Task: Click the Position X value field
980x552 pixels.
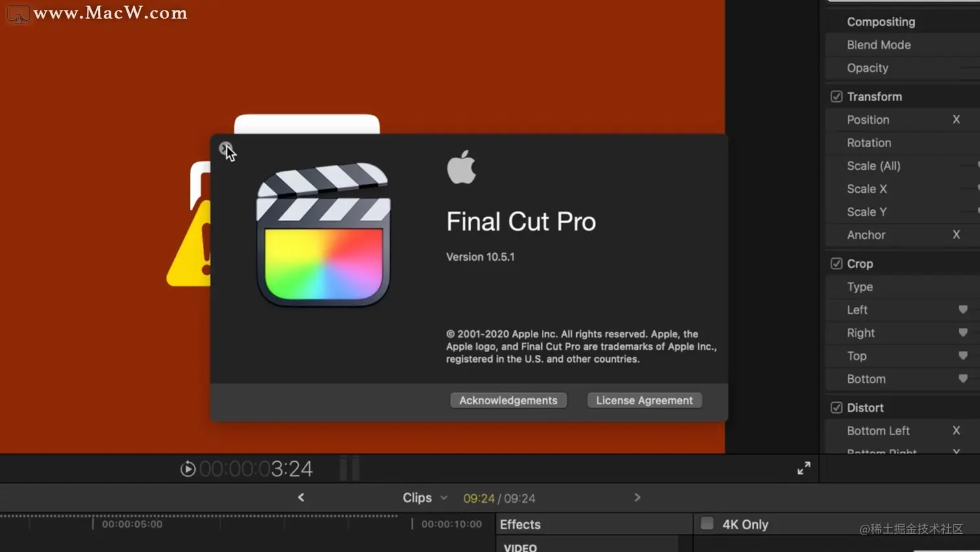Action: click(956, 119)
